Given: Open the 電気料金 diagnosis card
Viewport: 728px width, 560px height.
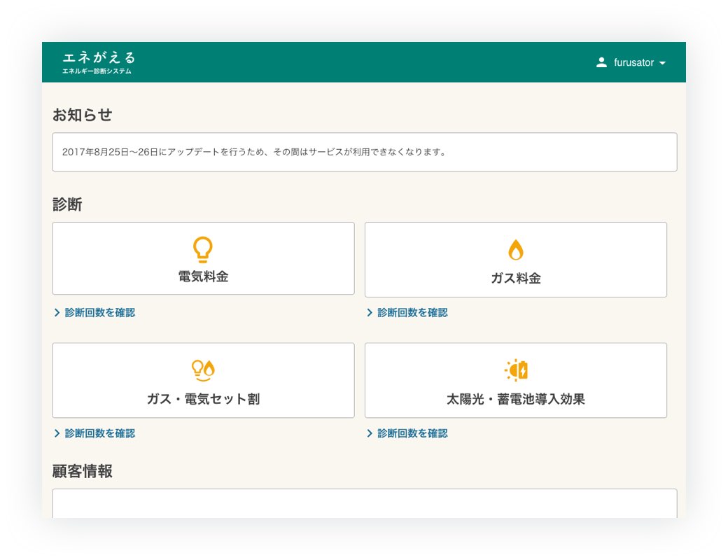Looking at the screenshot, I should pos(204,258).
